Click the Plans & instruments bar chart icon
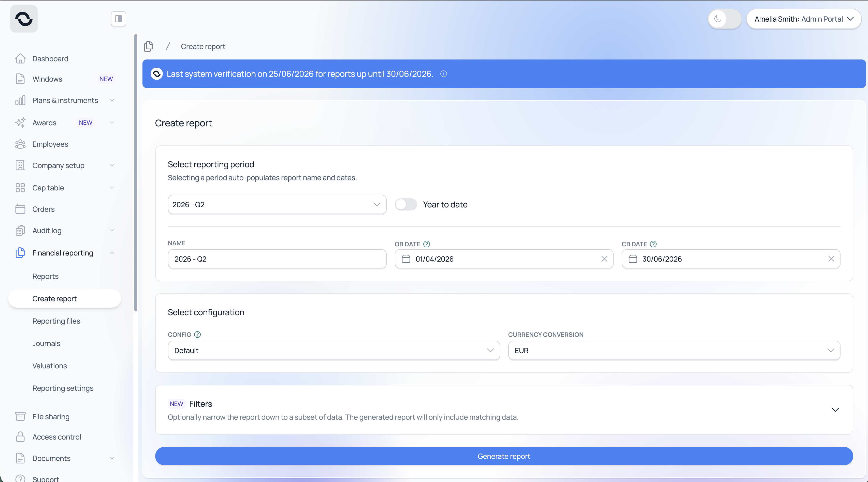 point(20,100)
